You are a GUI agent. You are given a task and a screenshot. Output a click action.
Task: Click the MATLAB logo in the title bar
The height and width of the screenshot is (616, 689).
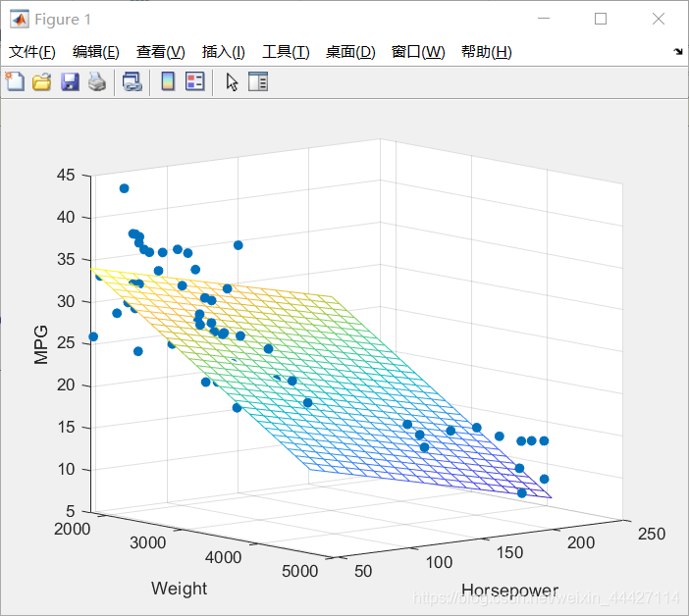point(20,19)
